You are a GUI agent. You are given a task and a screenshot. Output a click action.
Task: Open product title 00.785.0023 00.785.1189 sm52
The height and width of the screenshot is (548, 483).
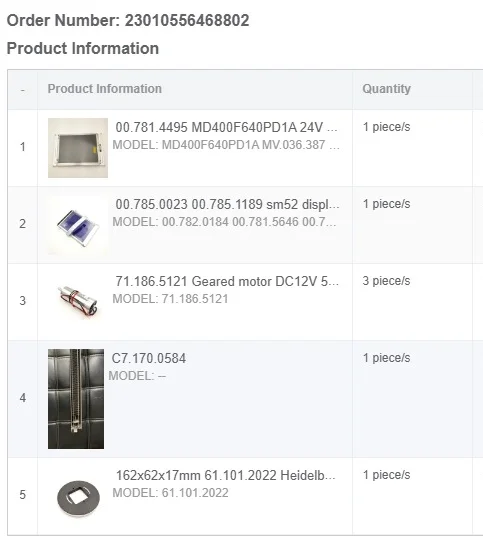point(227,204)
